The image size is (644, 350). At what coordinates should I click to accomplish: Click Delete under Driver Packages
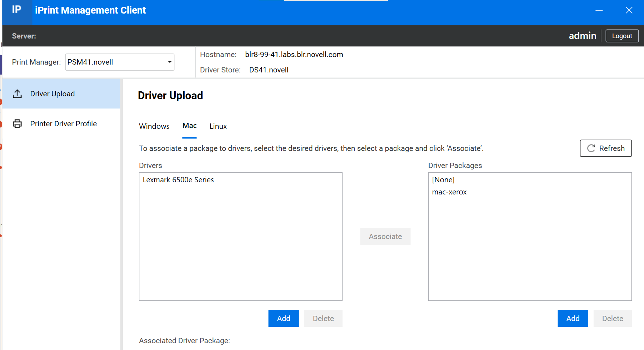pyautogui.click(x=612, y=318)
